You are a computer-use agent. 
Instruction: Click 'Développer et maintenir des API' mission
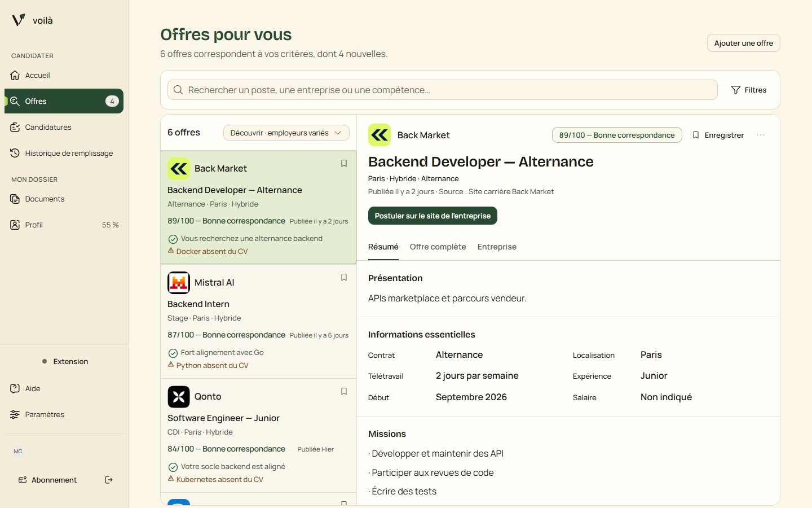click(438, 454)
